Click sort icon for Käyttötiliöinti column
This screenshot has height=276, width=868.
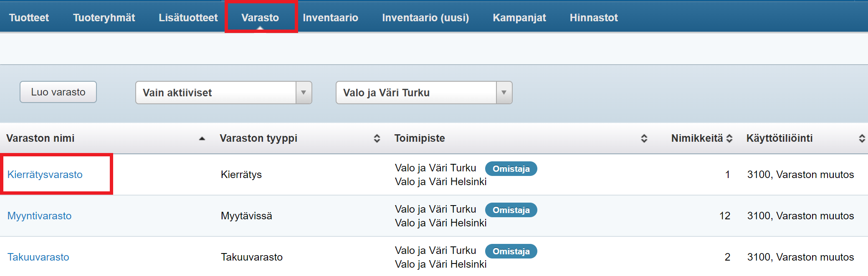pos(862,138)
